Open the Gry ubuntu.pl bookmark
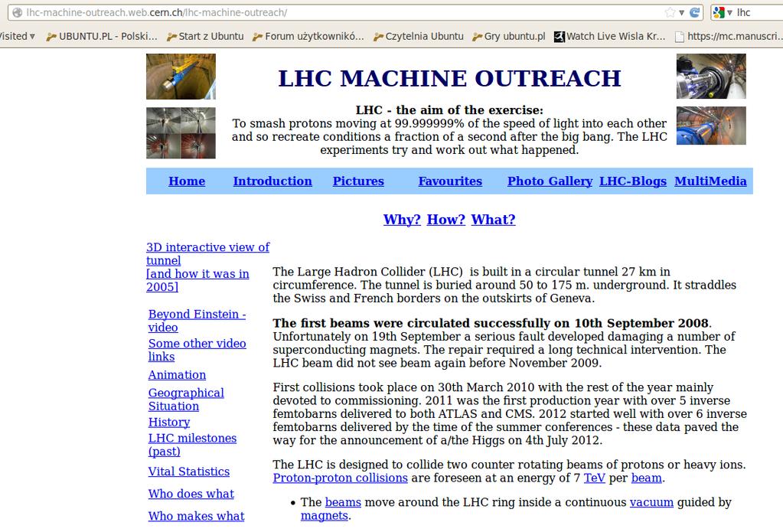The height and width of the screenshot is (532, 783). point(508,36)
